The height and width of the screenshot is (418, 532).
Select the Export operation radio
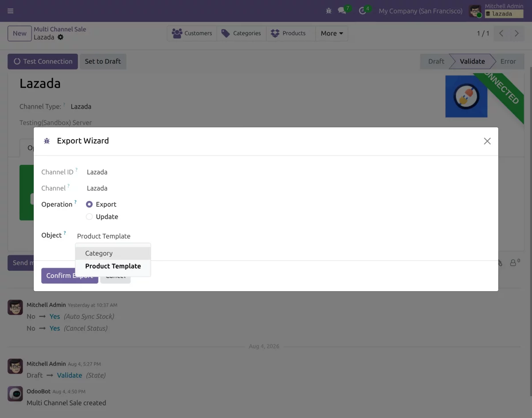click(x=90, y=204)
